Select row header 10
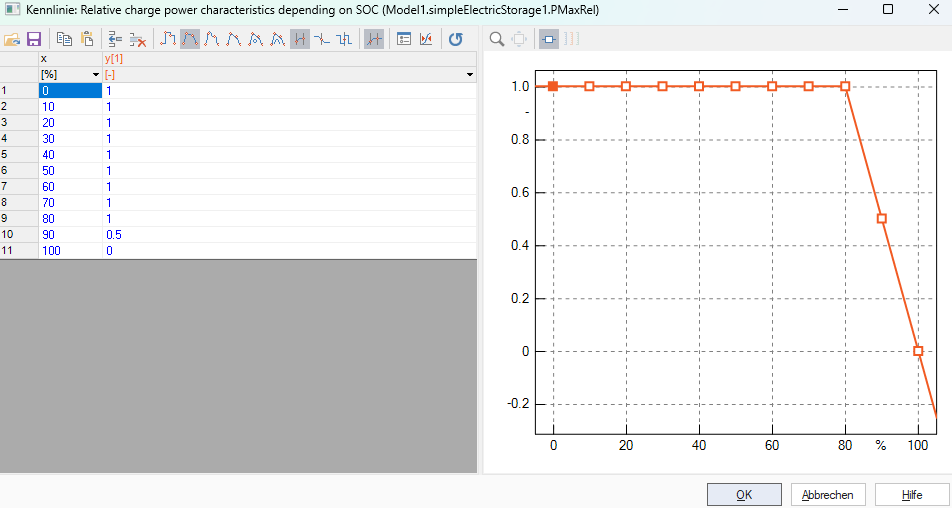 point(19,235)
